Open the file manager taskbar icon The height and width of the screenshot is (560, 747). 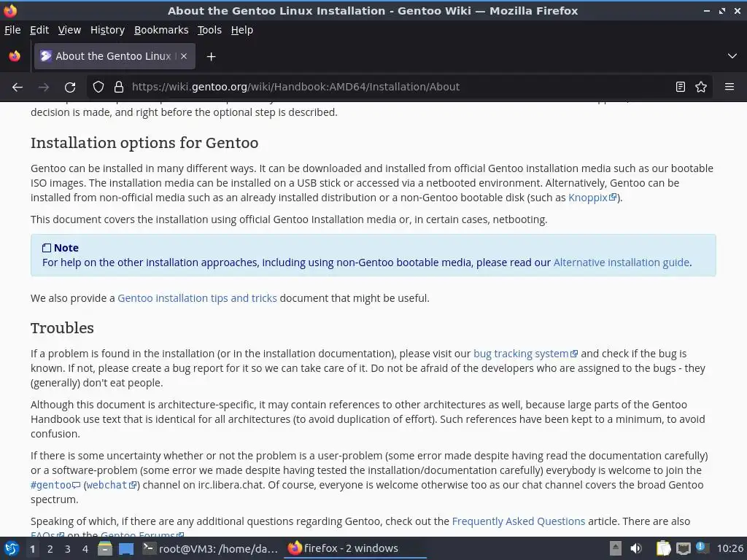pyautogui.click(x=105, y=548)
